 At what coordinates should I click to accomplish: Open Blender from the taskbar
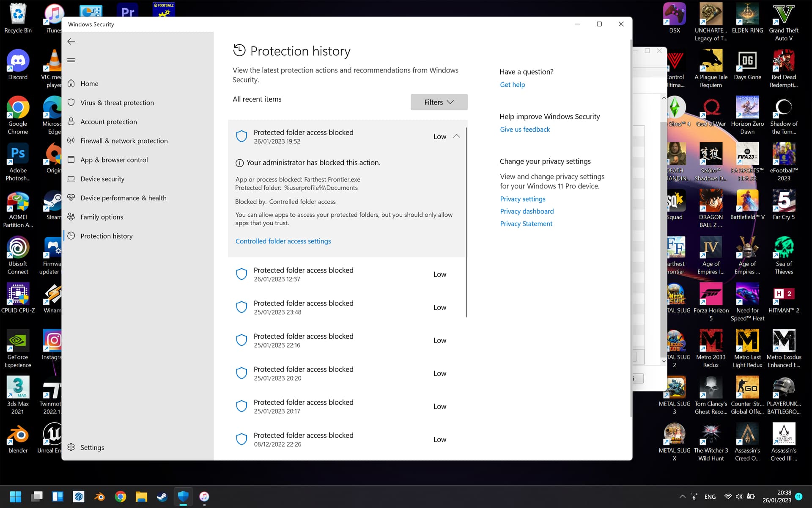99,496
